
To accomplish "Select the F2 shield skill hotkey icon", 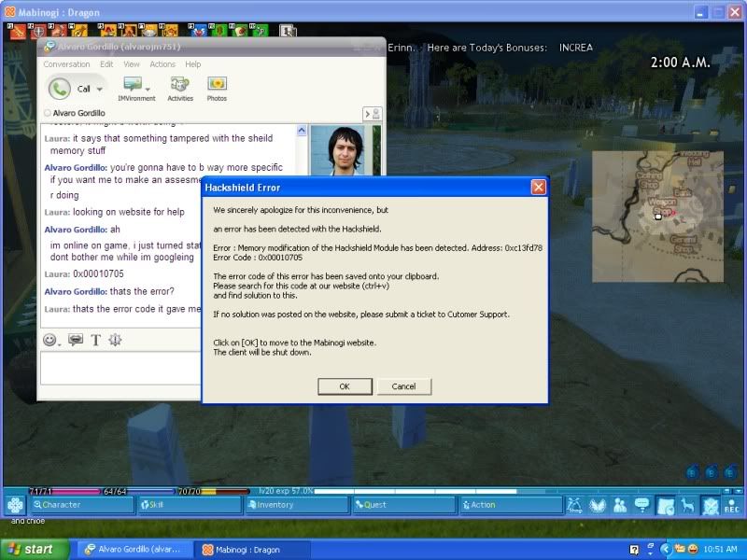I will (x=37, y=32).
